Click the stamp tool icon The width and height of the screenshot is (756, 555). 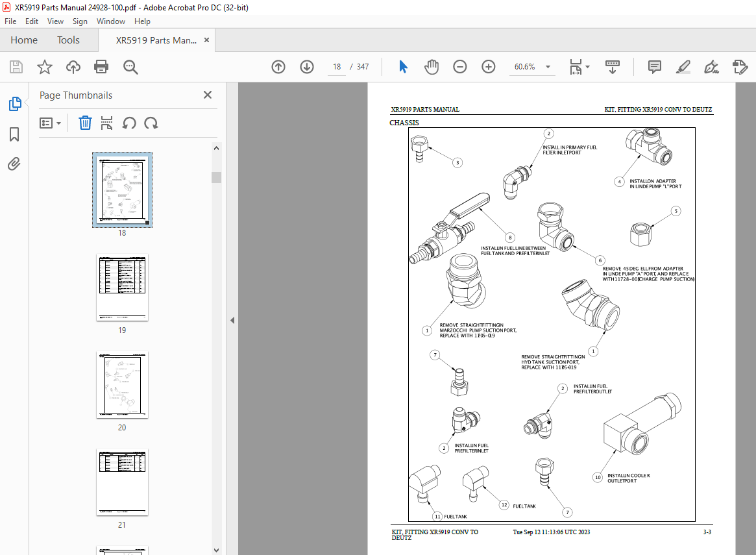coord(740,67)
